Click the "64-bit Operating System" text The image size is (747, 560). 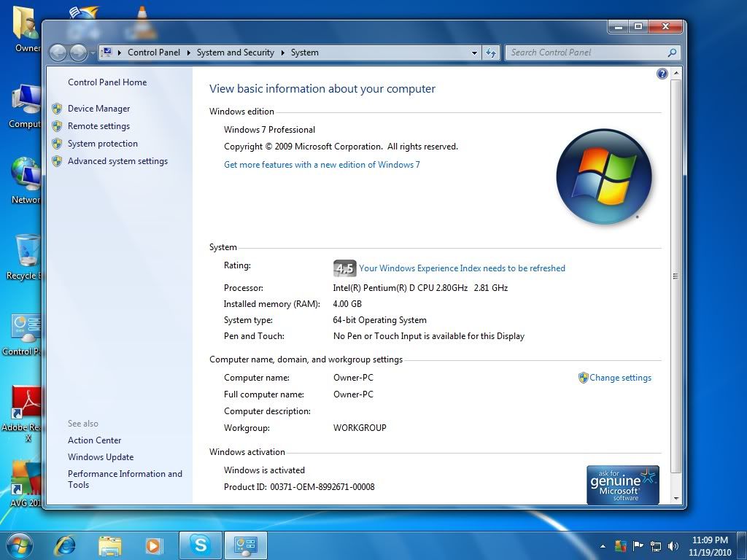pyautogui.click(x=379, y=320)
